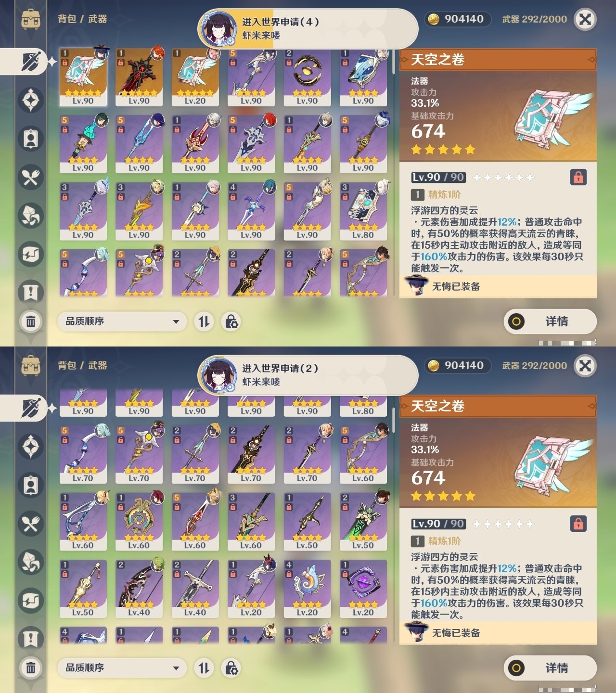Select the golden polearm at Lv.50
The height and width of the screenshot is (693, 616).
pyautogui.click(x=83, y=589)
